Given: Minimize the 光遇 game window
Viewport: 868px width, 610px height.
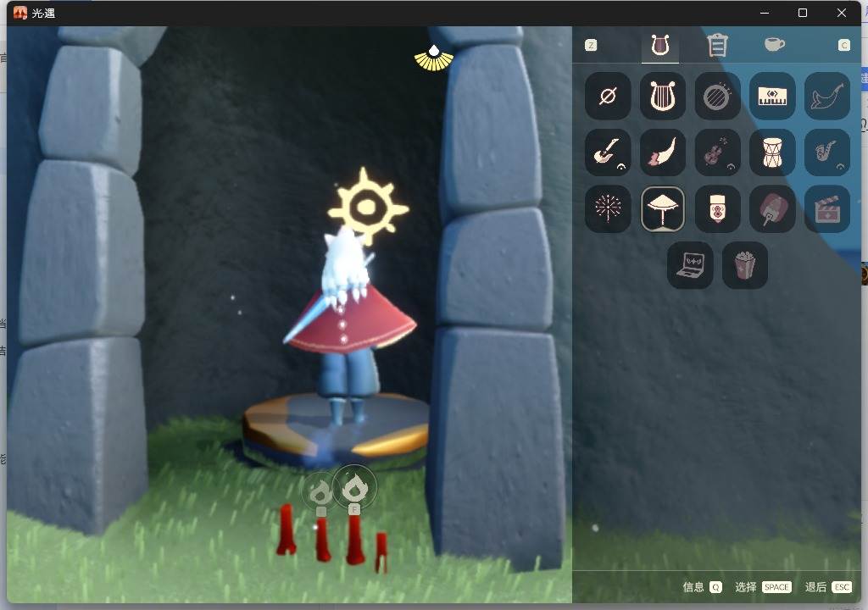Looking at the screenshot, I should [765, 13].
